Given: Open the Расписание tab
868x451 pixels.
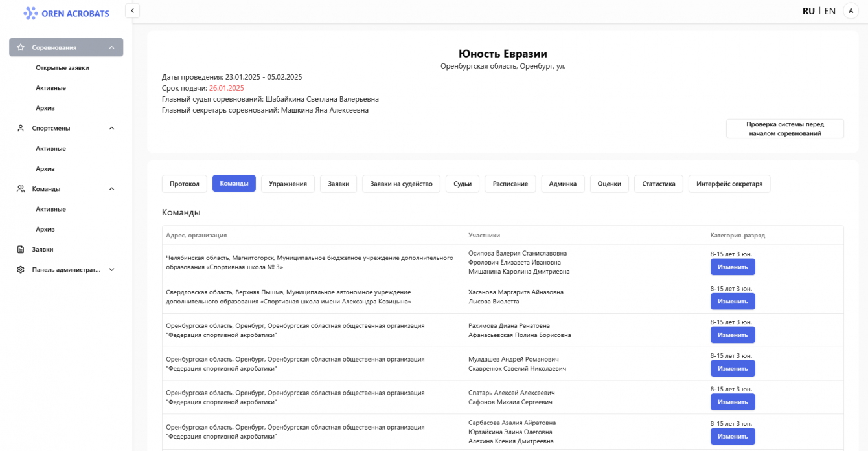Looking at the screenshot, I should pyautogui.click(x=510, y=184).
